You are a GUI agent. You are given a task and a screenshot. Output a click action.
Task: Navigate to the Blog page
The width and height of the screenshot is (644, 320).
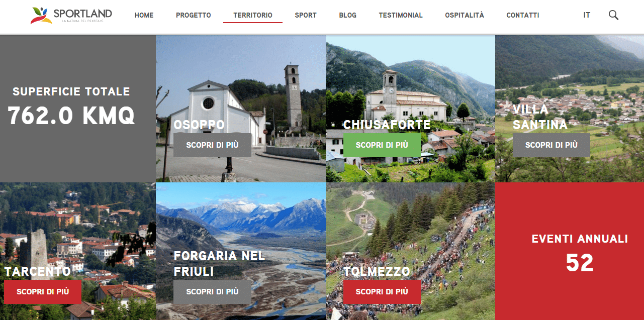click(x=348, y=15)
